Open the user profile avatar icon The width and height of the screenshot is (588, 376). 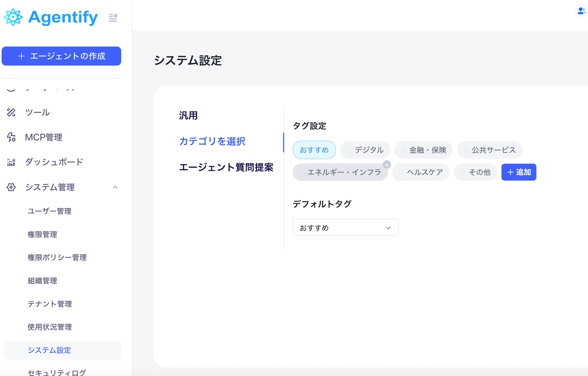click(581, 11)
